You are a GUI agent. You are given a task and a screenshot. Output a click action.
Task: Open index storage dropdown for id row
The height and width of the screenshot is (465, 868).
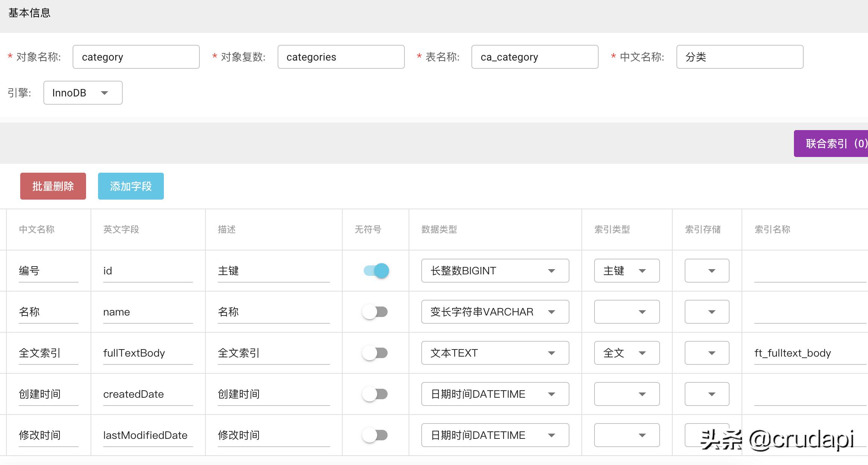[x=706, y=271]
